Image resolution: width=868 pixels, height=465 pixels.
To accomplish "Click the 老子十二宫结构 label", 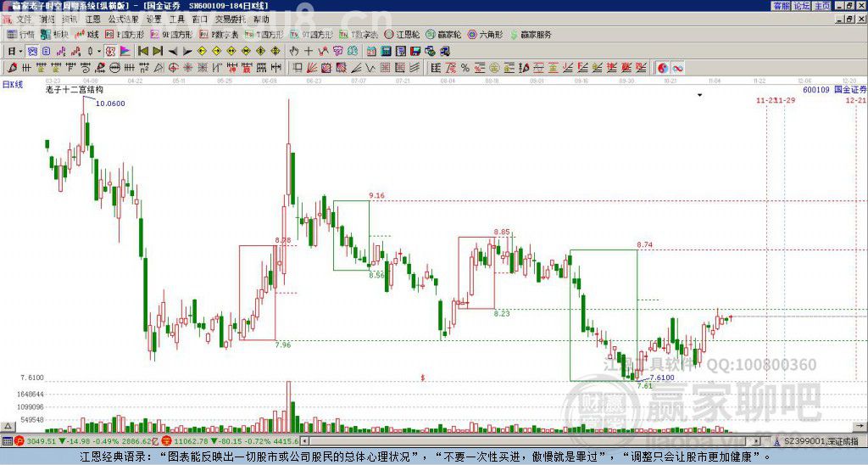I will pos(75,89).
